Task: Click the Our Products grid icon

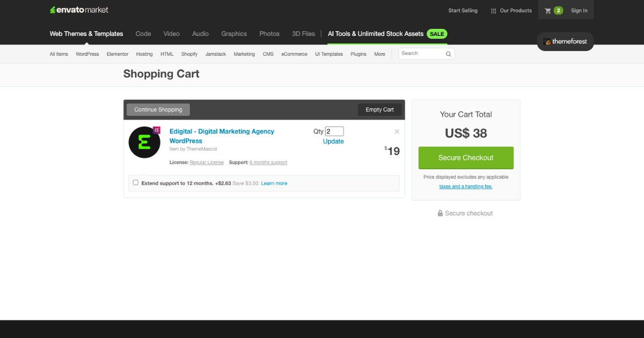Action: (493, 11)
